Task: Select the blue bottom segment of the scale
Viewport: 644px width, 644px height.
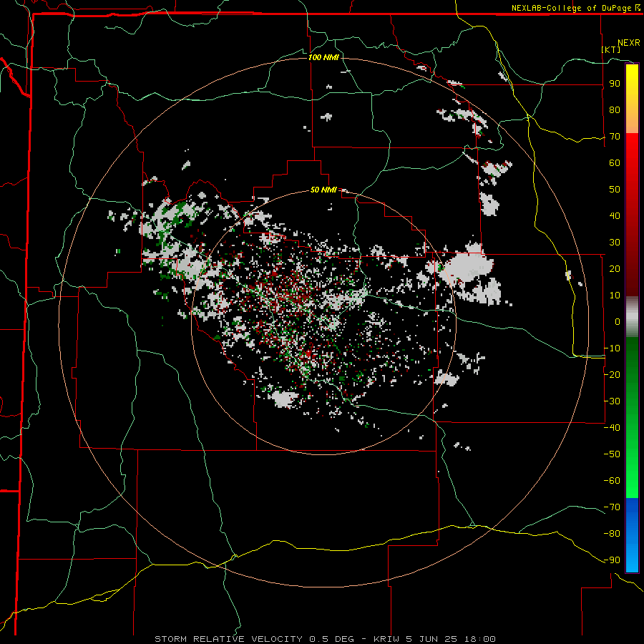Action: [632, 535]
